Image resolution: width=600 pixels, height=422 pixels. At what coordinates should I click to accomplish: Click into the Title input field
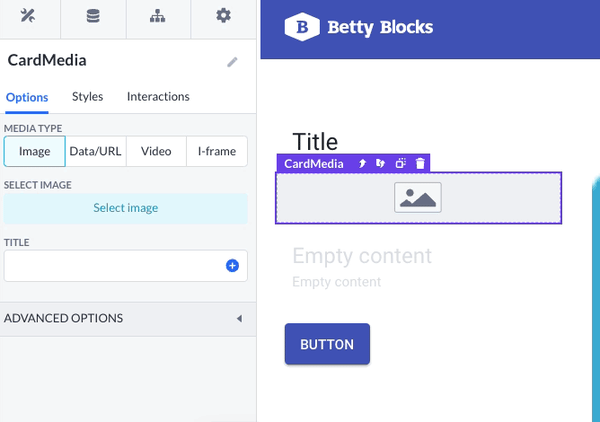(x=114, y=266)
